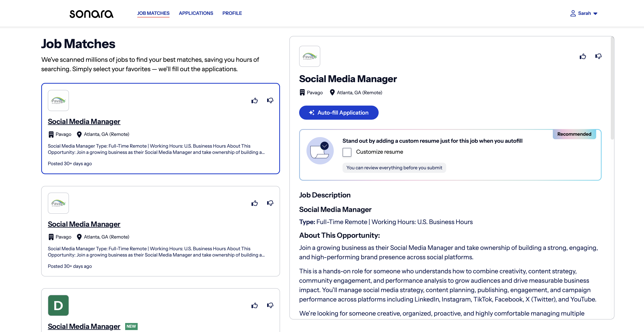Screen dimensions: 644x332
Task: Click the location pin on the unselected Pavago card
Action: click(x=79, y=237)
